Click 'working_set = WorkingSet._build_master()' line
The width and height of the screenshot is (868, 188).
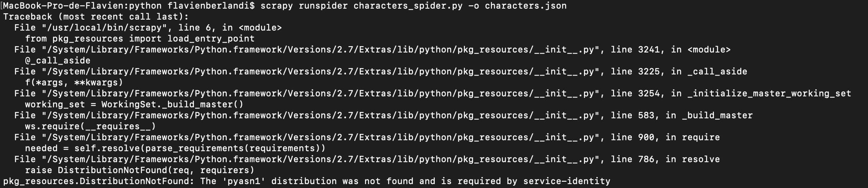pyautogui.click(x=134, y=105)
